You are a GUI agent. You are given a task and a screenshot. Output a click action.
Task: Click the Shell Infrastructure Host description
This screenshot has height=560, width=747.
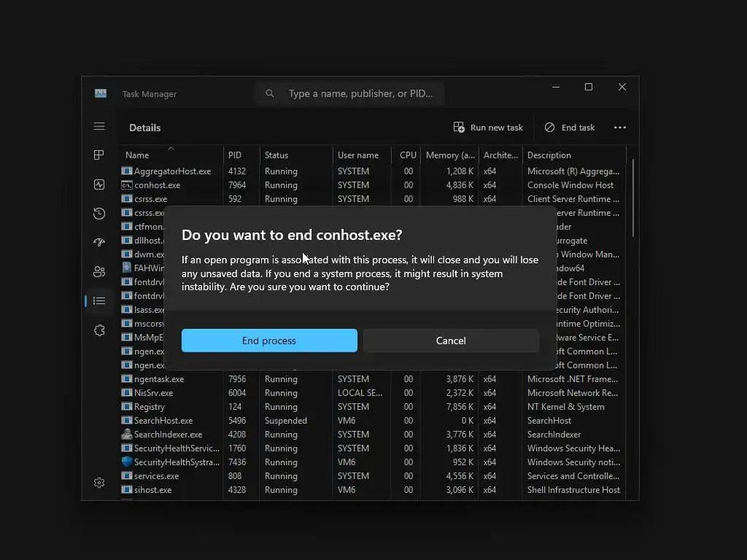click(573, 489)
